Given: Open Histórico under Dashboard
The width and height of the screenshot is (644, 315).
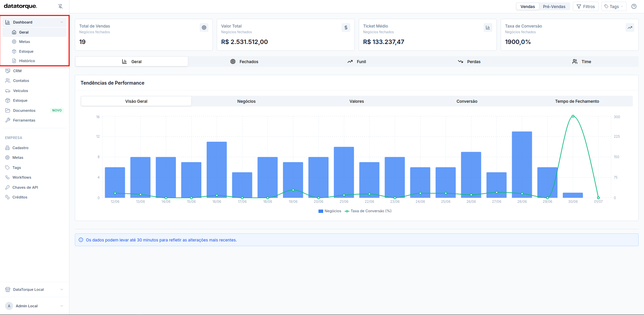Looking at the screenshot, I should pyautogui.click(x=35, y=61).
